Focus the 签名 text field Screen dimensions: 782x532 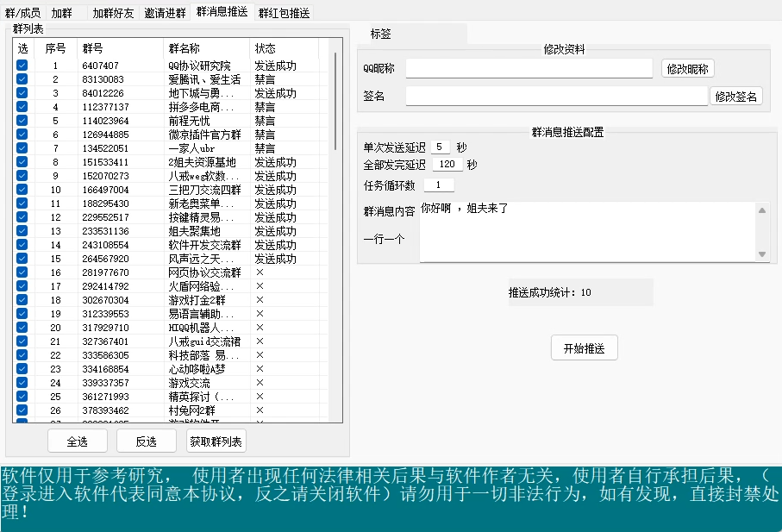[556, 97]
